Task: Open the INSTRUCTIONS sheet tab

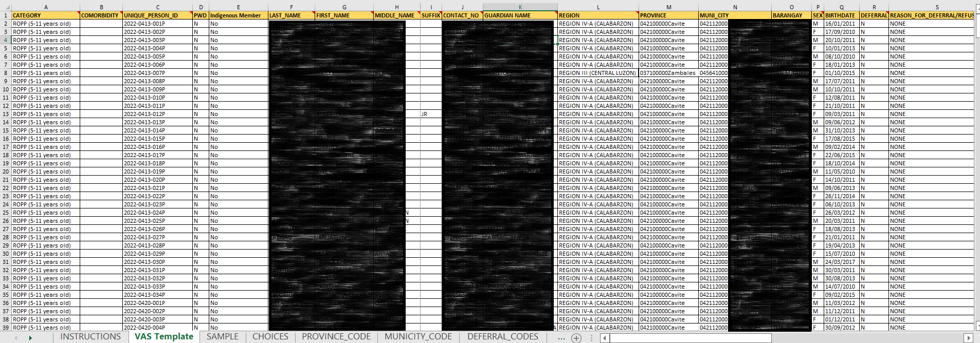Action: (x=90, y=337)
